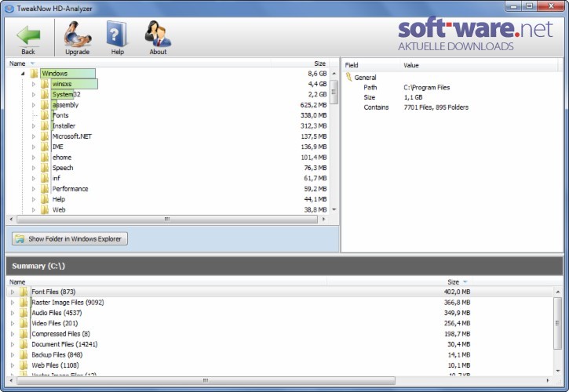
Task: Click the Web Files category icon
Action: tap(24, 365)
